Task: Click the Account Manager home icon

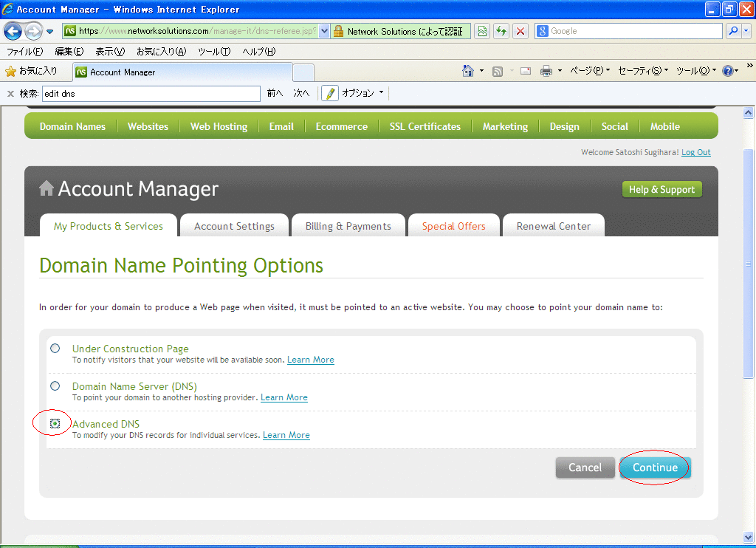Action: point(47,188)
